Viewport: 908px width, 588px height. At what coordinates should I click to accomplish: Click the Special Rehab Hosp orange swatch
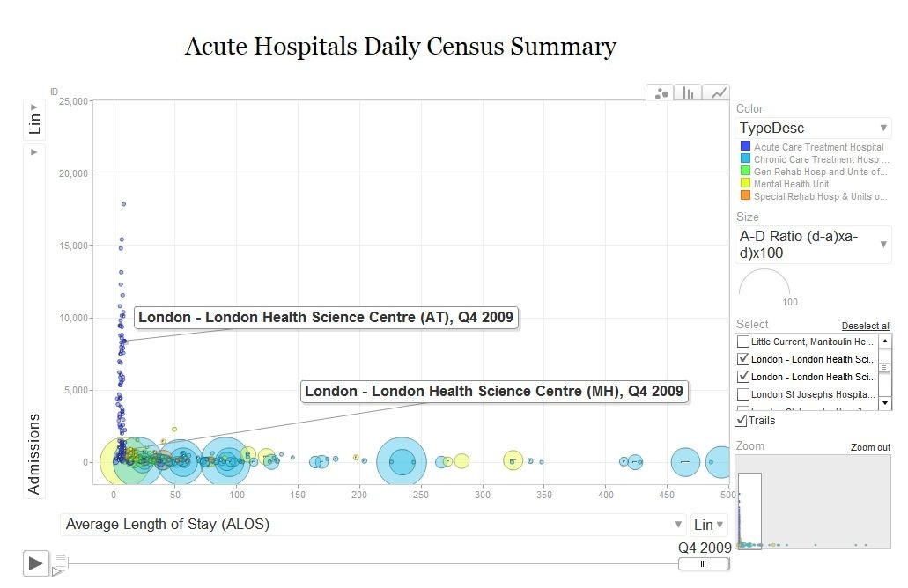(745, 196)
